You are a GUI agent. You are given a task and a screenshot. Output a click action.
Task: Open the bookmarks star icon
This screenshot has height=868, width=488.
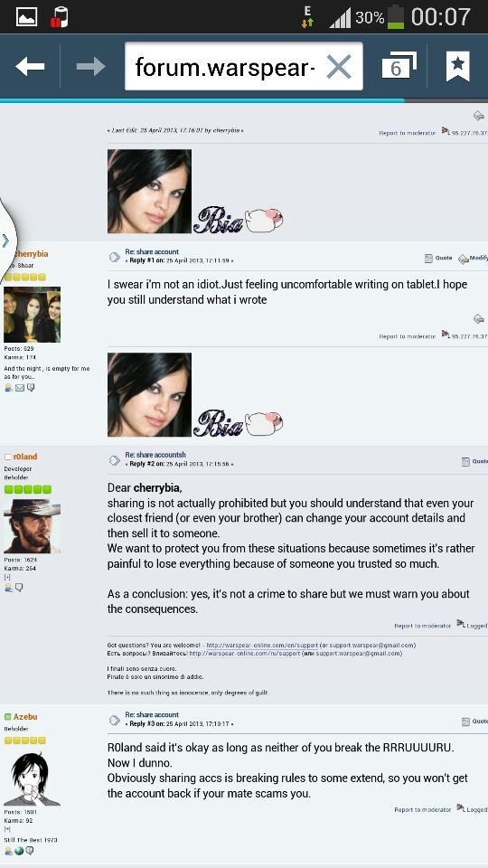click(457, 66)
